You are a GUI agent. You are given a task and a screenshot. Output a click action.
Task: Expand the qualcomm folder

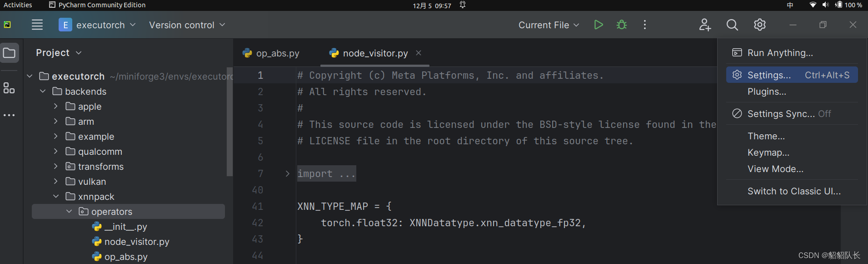(56, 151)
